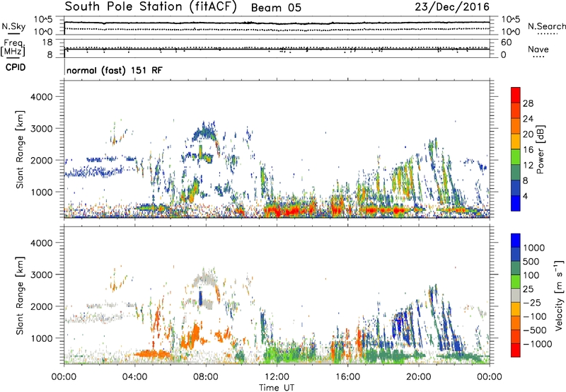Click the '500' label on the Velocity color bar

531,261
